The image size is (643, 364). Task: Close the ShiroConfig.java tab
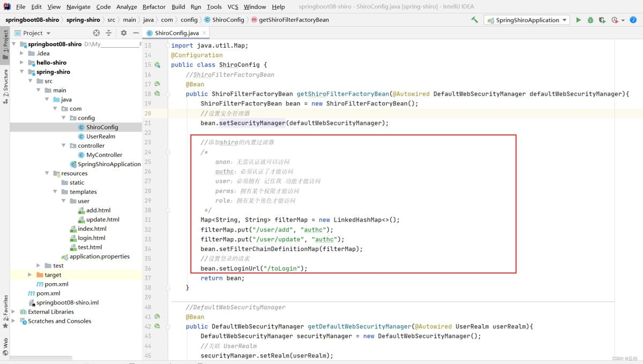[x=205, y=33]
